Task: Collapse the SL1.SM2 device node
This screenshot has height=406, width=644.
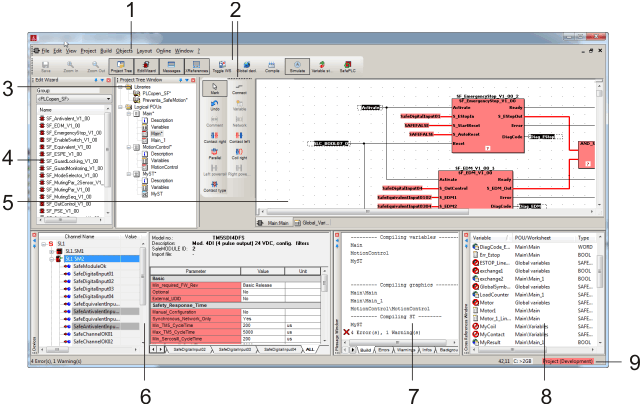Action: (x=51, y=259)
